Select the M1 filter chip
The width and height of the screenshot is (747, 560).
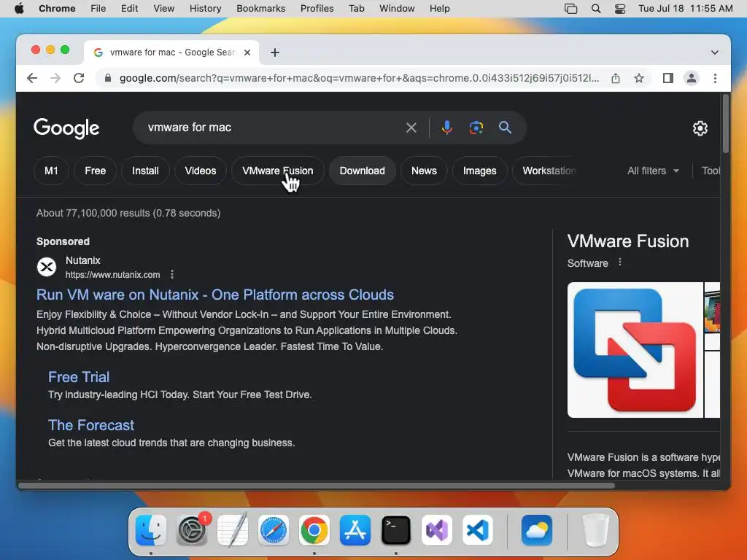(51, 171)
